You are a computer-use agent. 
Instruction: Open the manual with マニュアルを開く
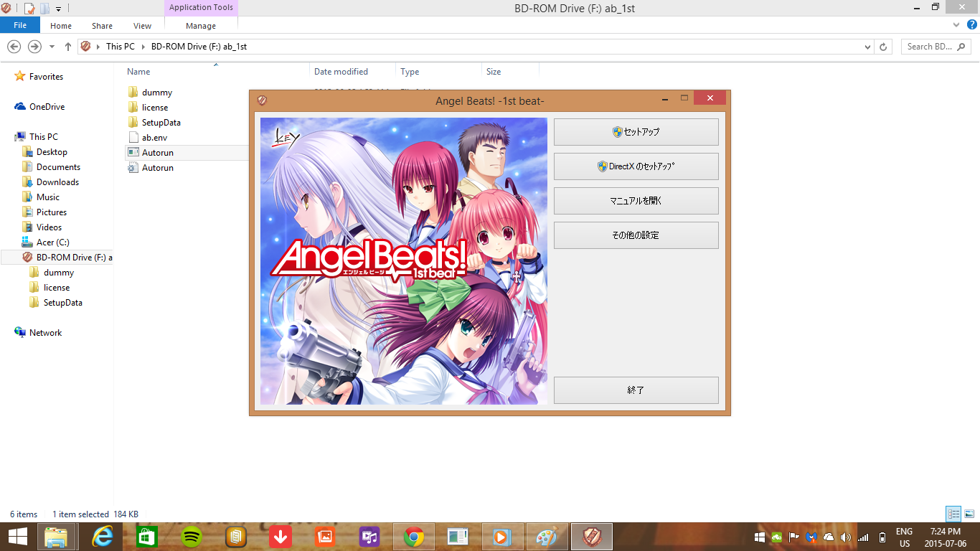click(x=636, y=201)
